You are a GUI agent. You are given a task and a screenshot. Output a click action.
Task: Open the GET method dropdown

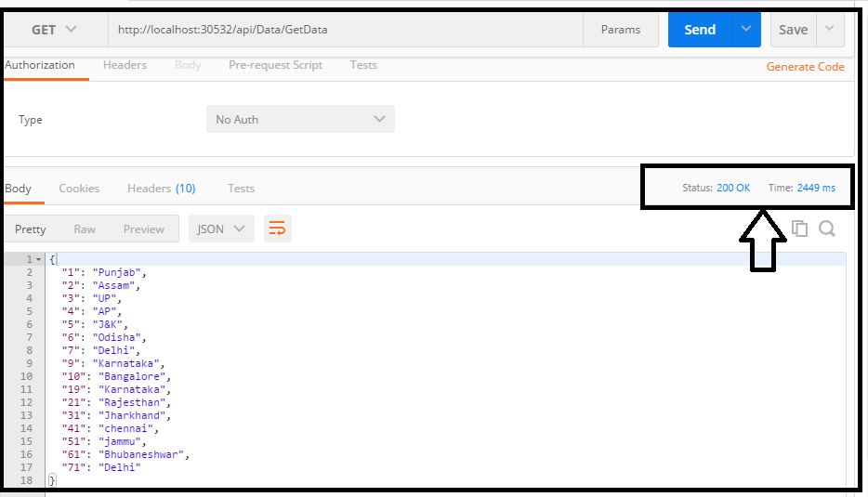pyautogui.click(x=54, y=30)
